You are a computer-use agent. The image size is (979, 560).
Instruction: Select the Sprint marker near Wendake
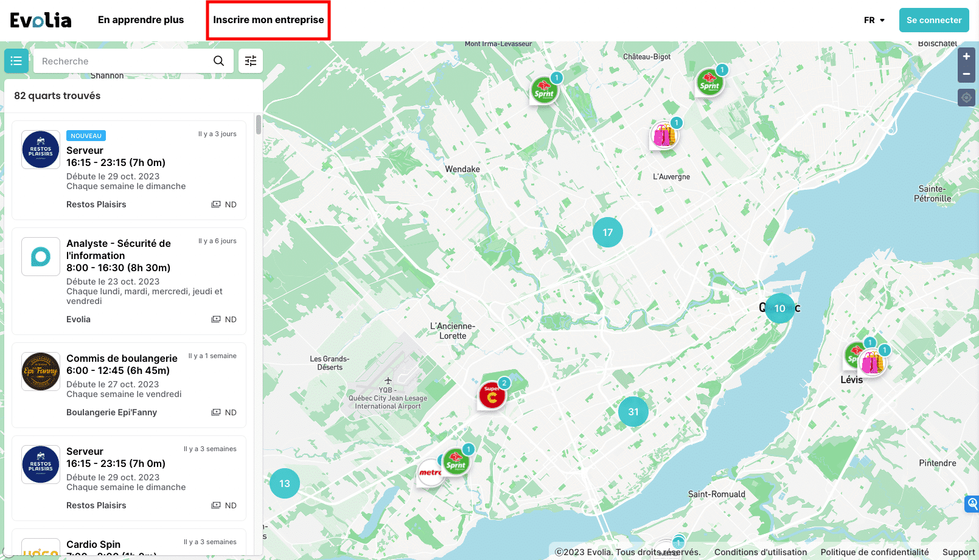click(x=543, y=90)
